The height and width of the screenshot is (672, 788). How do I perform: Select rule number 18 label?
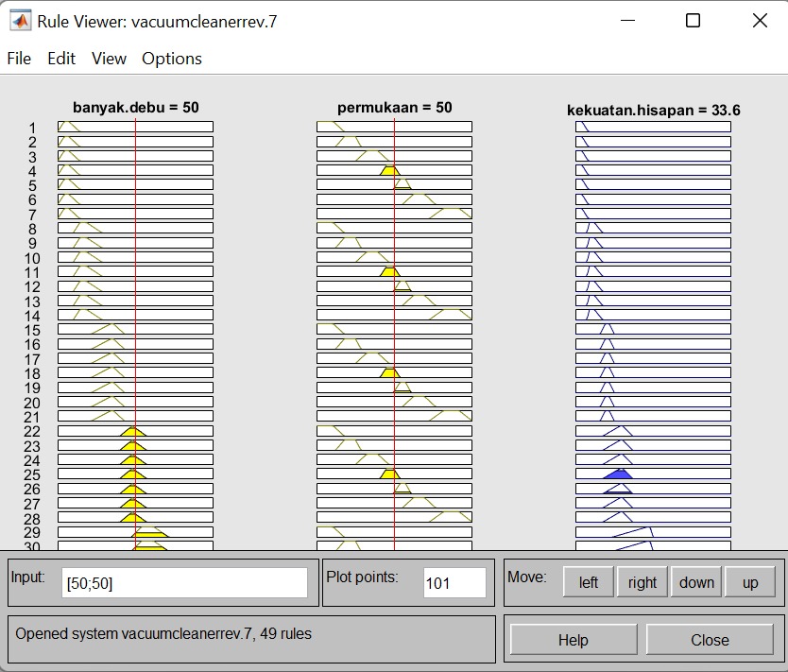click(x=32, y=374)
